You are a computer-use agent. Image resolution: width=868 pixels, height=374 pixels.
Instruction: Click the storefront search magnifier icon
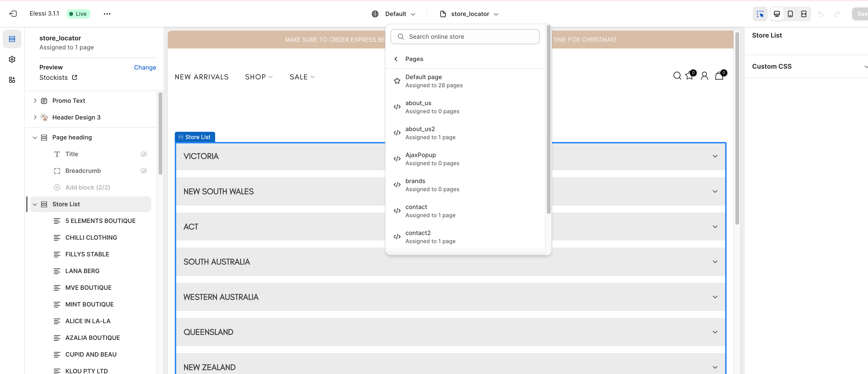tap(677, 76)
